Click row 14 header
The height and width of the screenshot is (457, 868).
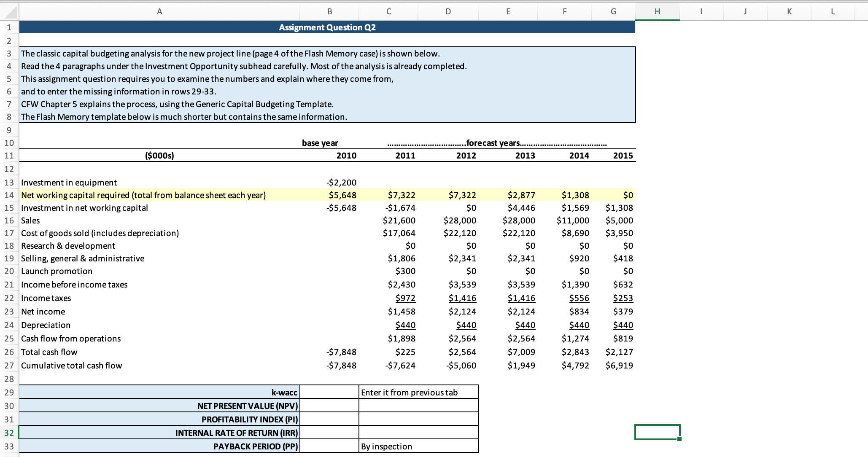9,195
